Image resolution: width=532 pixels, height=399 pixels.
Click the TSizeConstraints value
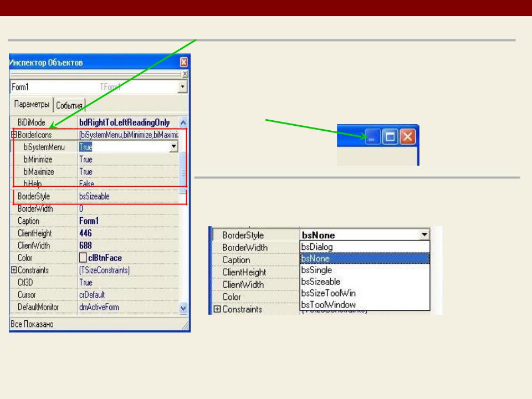(x=104, y=270)
